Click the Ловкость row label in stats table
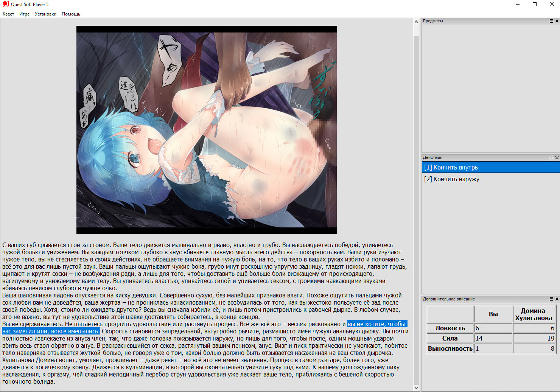 point(450,328)
